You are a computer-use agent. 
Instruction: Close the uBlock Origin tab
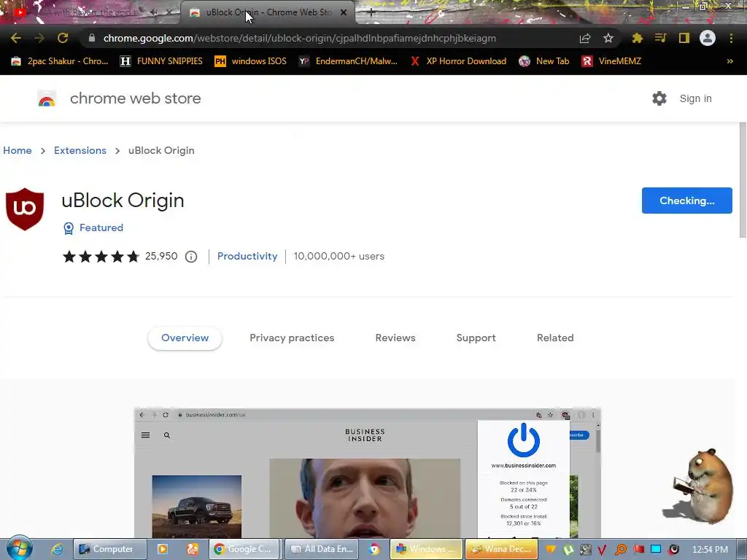[x=344, y=12]
